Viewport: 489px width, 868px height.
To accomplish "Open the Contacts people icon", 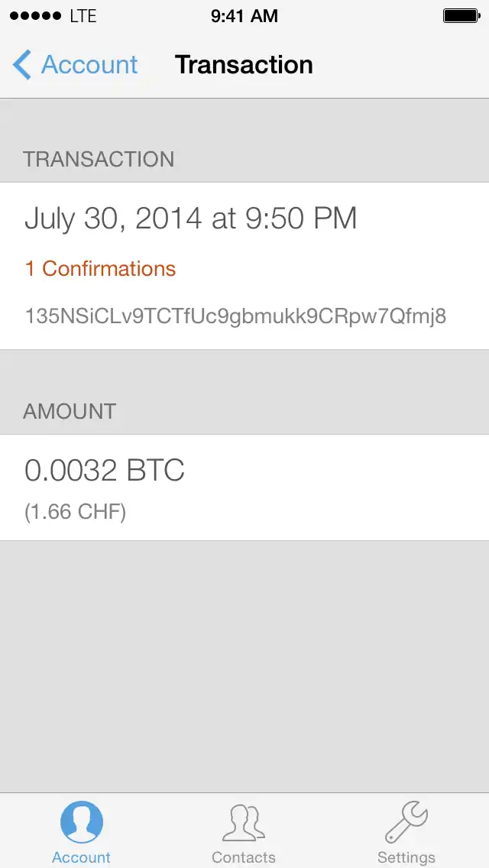I will pos(244,822).
